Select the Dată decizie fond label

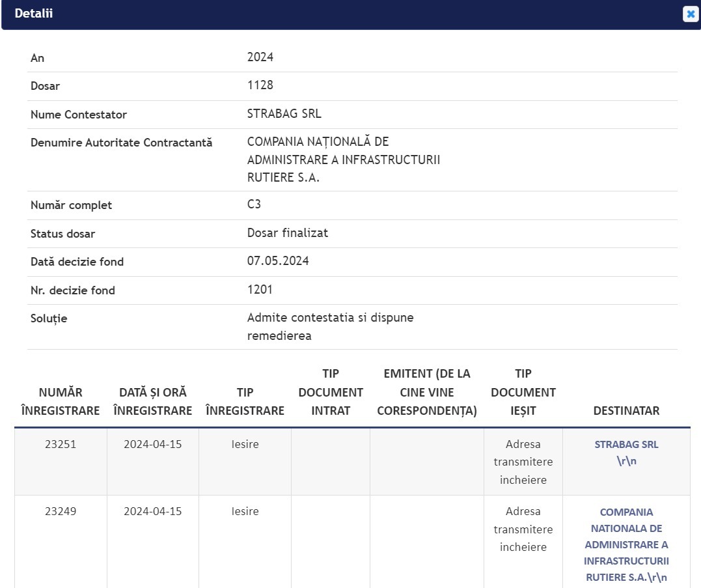77,262
